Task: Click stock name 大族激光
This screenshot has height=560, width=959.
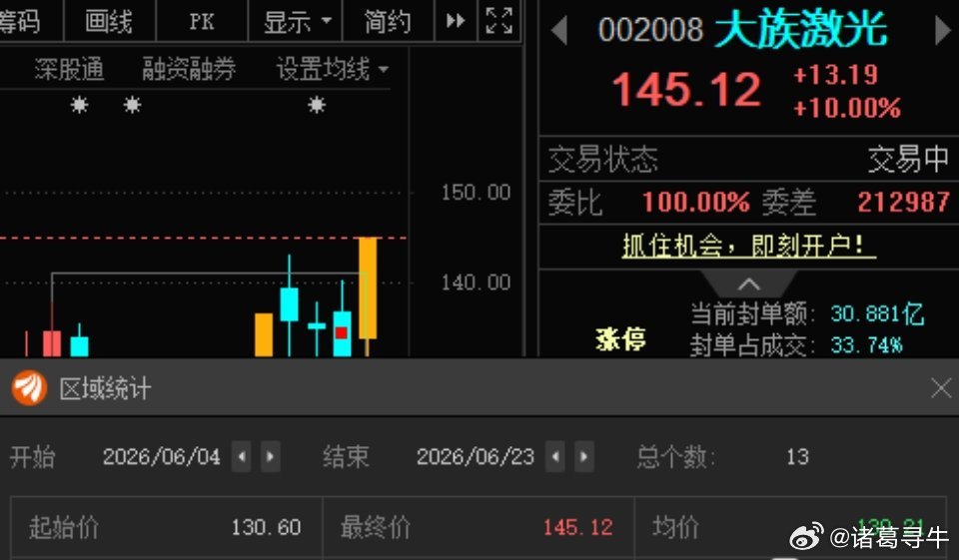Action: pos(800,29)
